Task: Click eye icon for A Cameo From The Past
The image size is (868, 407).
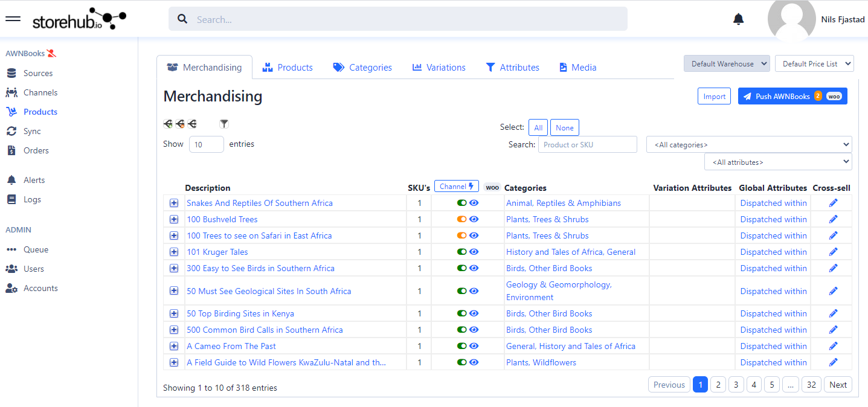Action: click(x=474, y=346)
